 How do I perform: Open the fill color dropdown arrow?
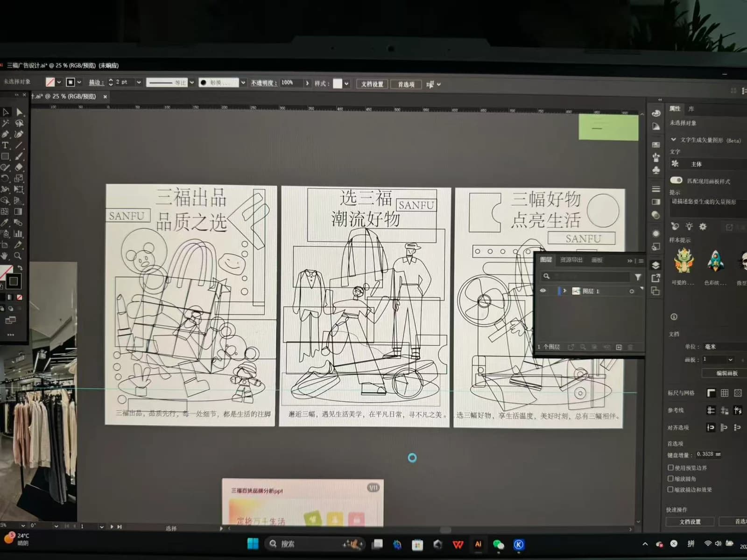59,82
